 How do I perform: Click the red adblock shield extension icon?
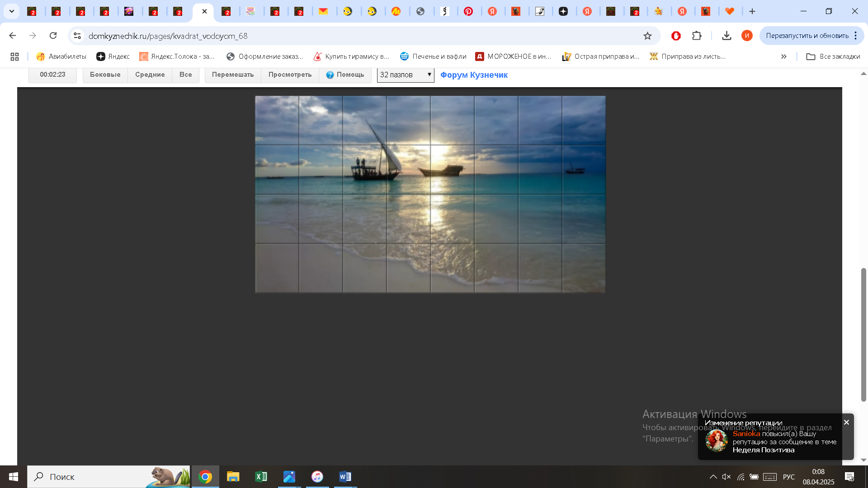pyautogui.click(x=676, y=36)
